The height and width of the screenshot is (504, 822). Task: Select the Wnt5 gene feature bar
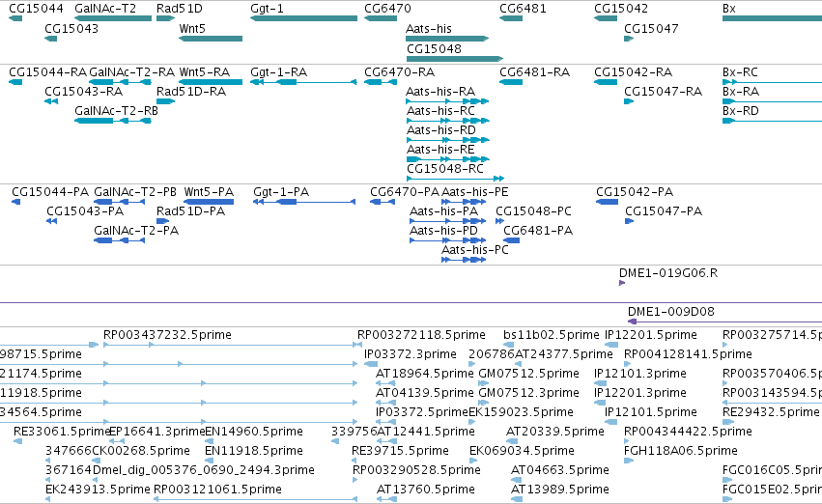211,39
